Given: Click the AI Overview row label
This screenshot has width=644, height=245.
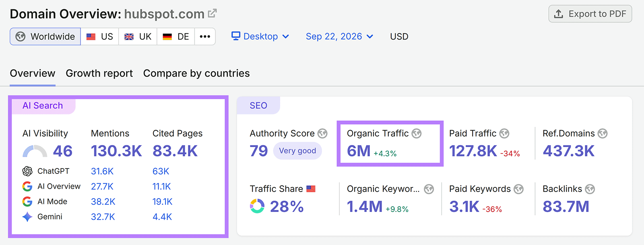Looking at the screenshot, I should click(x=59, y=187).
